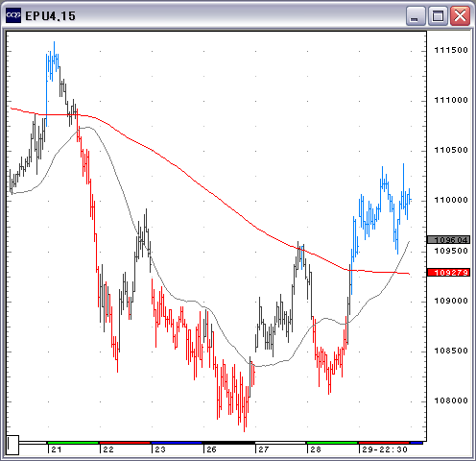Click the 110000 price axis label
Image resolution: width=476 pixels, height=461 pixels.
[451, 200]
